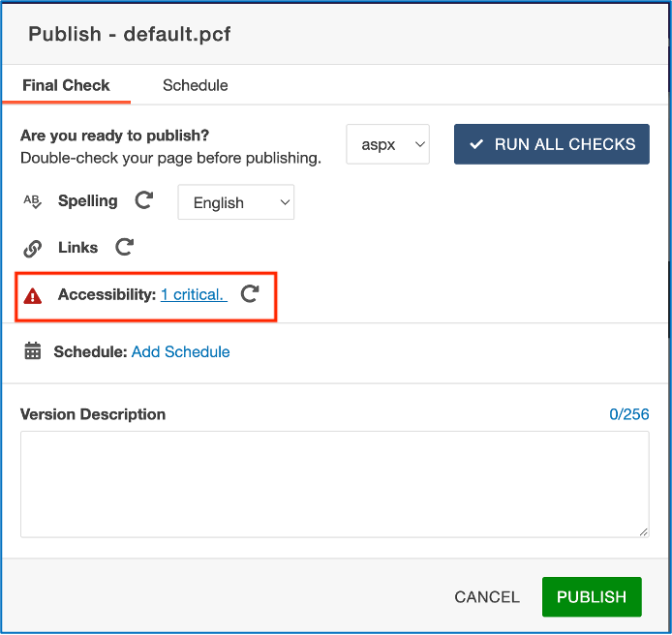672x635 pixels.
Task: Open the 1 critical accessibility link
Action: point(193,294)
